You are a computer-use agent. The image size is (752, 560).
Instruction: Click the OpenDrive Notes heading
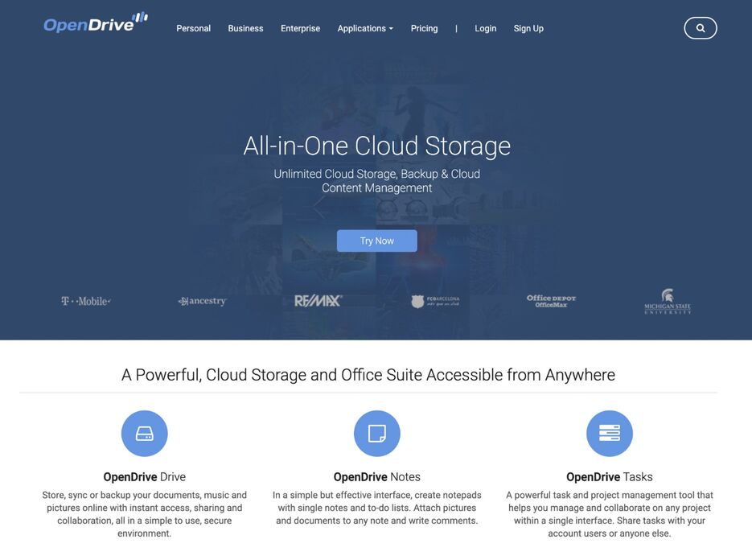377,477
